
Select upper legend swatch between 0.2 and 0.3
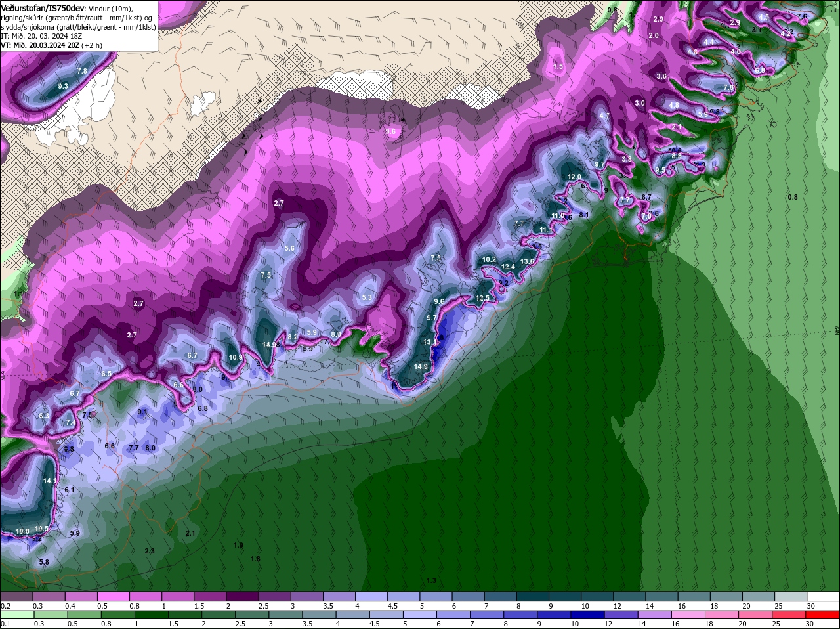point(16,596)
